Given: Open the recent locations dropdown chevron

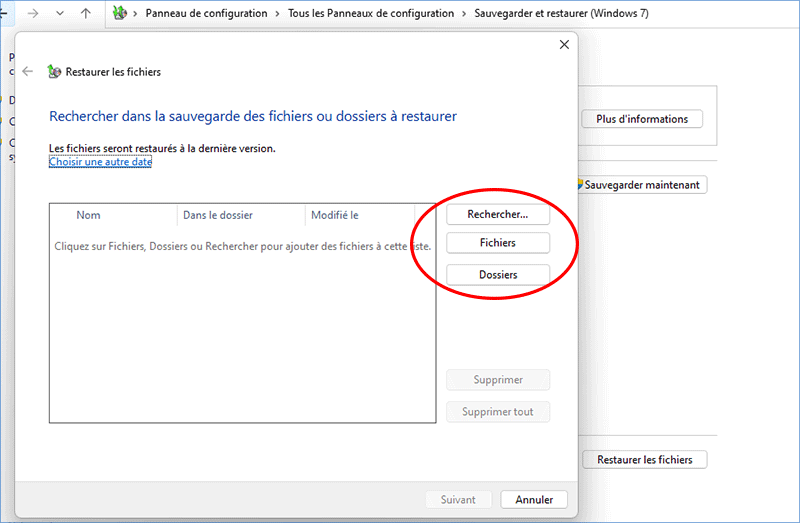Looking at the screenshot, I should tap(60, 13).
